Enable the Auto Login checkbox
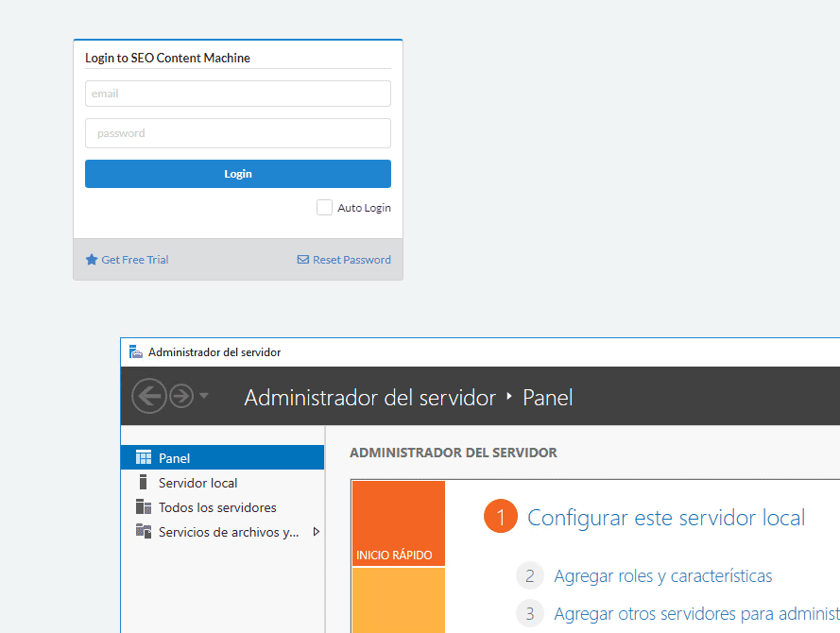 [x=324, y=207]
